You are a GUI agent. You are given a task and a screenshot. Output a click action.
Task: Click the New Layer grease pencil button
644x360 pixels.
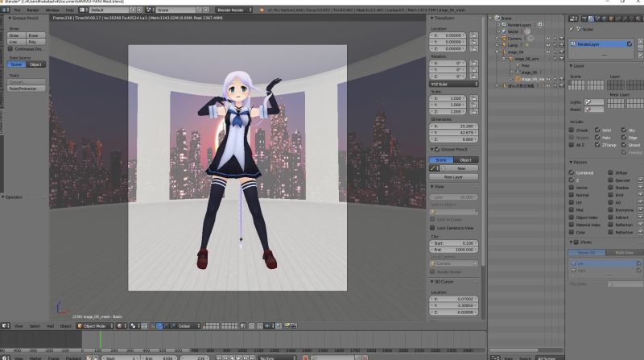[x=454, y=176]
